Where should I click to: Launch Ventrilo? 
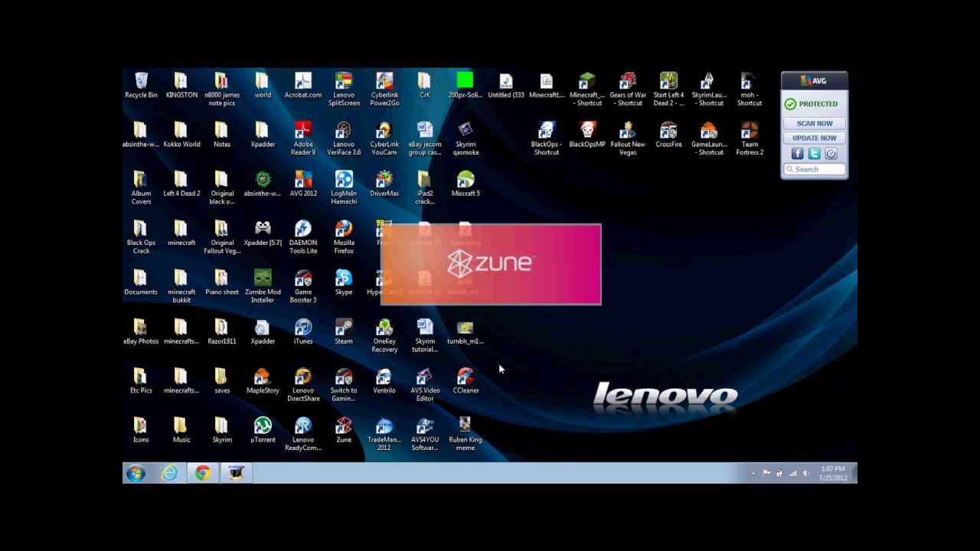[384, 381]
